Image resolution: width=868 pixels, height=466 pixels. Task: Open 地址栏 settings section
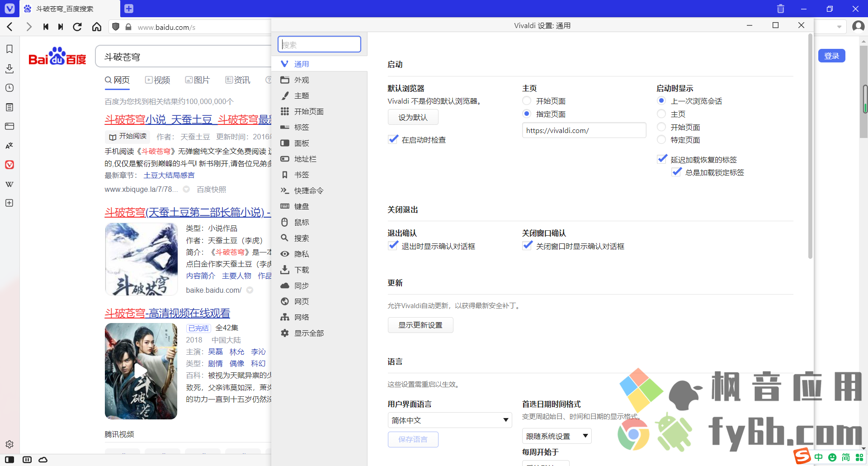coord(319,159)
